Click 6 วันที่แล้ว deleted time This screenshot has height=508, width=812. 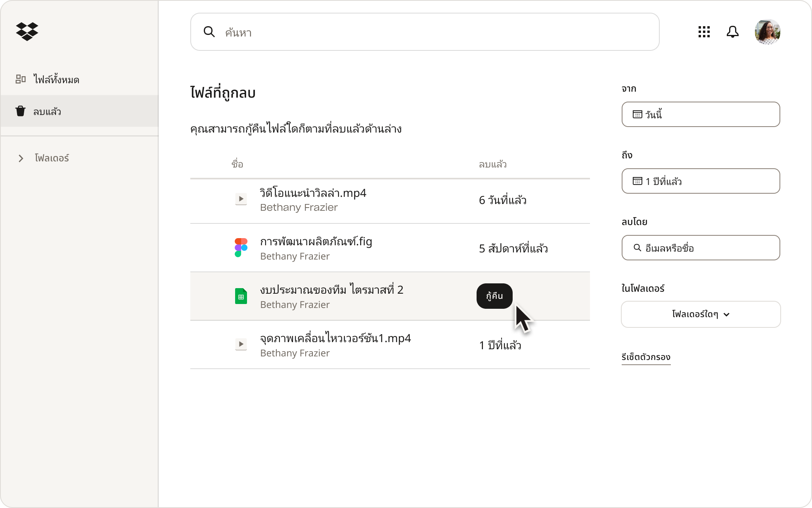502,200
